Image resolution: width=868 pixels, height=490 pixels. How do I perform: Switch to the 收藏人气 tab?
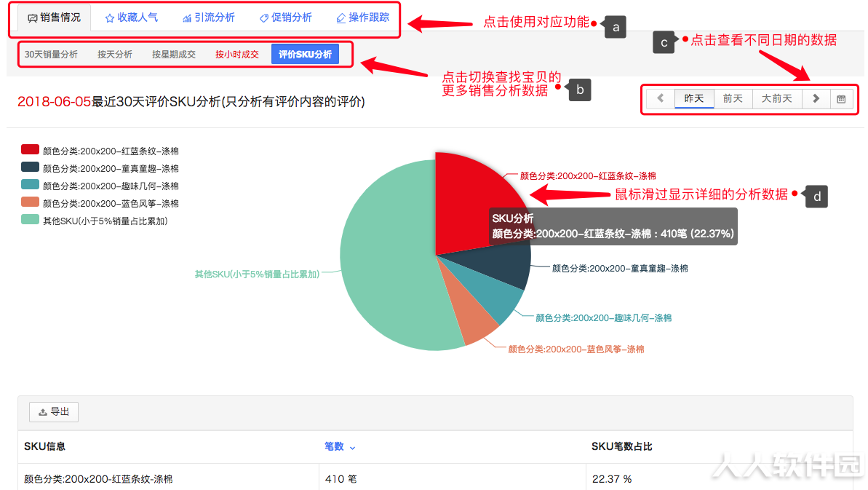[x=131, y=17]
